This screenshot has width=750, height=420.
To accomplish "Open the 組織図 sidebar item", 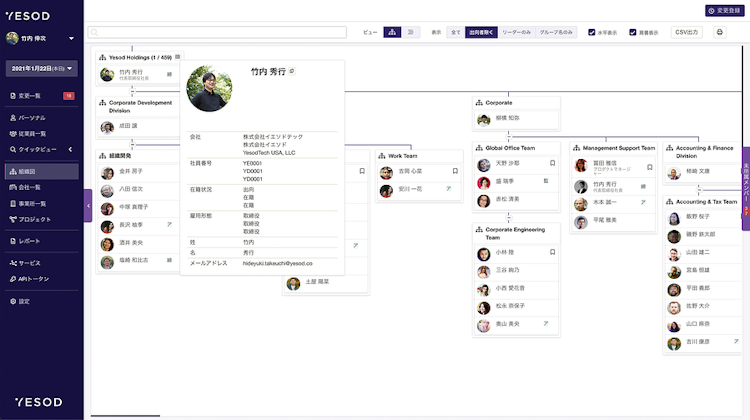I will tap(42, 171).
